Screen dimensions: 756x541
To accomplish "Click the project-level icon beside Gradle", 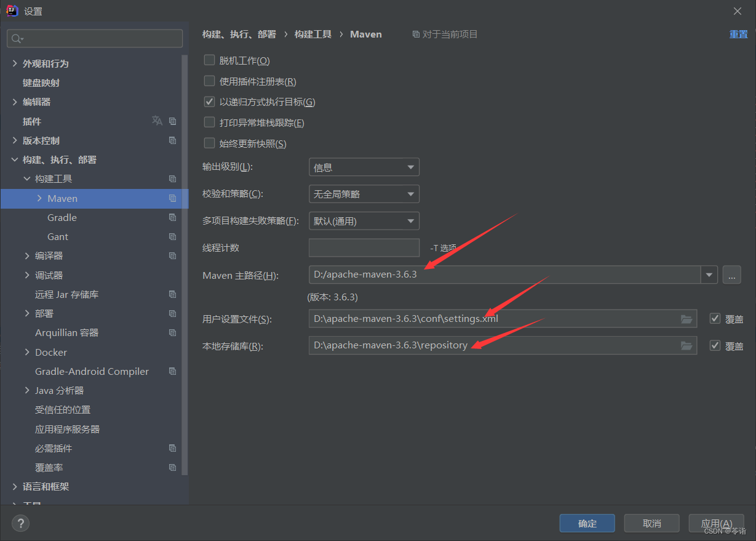I will (x=172, y=217).
